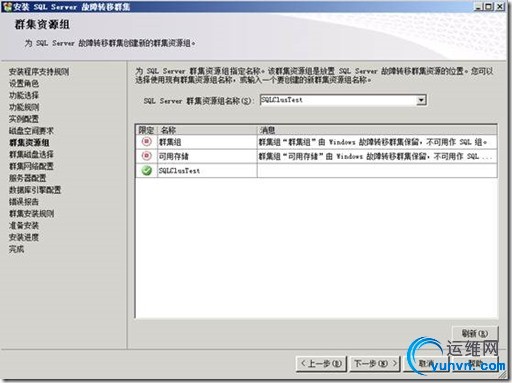Viewport: 512px width, 383px height.
Task: Open the 群集网络配置 step
Action: pyautogui.click(x=31, y=166)
